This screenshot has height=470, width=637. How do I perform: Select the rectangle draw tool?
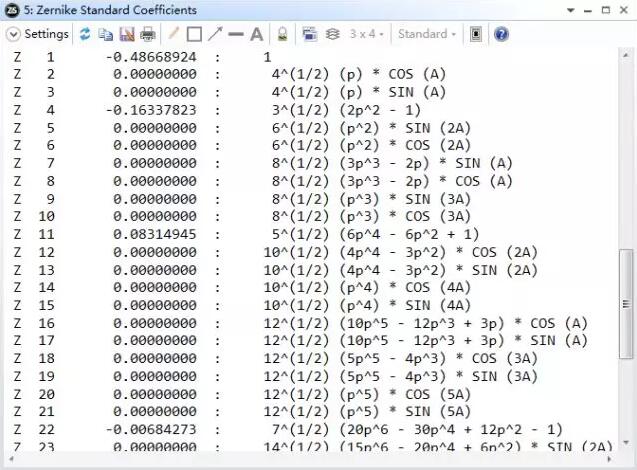pos(194,35)
